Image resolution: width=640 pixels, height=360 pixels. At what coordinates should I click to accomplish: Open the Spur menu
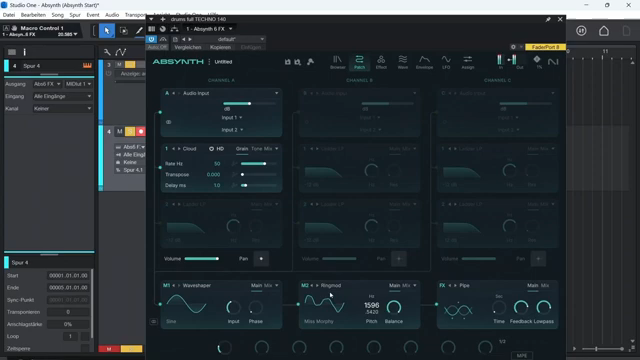(x=75, y=15)
